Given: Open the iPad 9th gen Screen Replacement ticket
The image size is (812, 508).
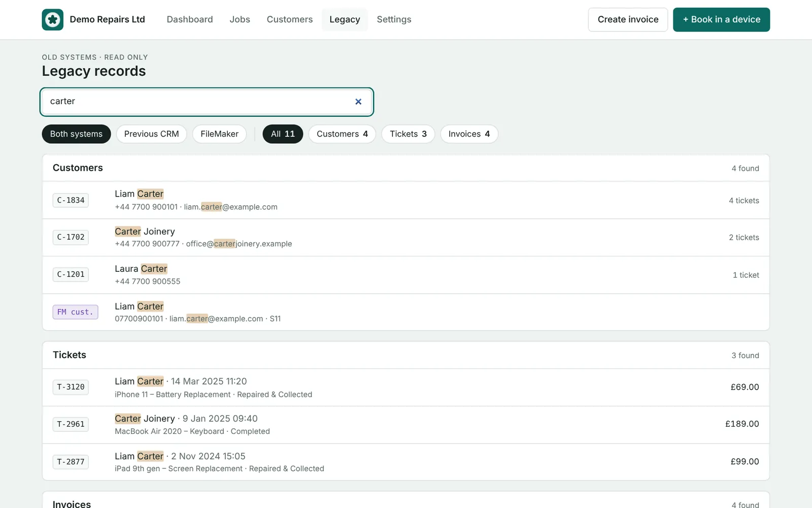Looking at the screenshot, I should 405,462.
